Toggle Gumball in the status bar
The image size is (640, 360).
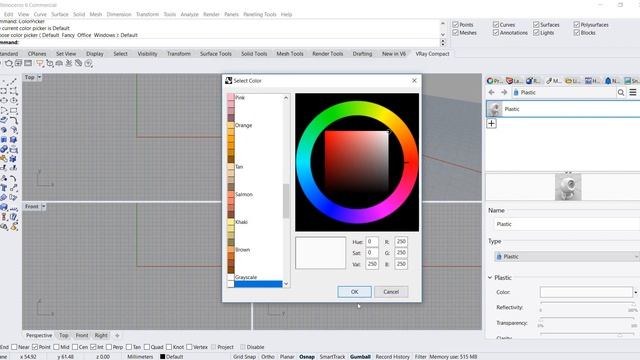click(360, 357)
